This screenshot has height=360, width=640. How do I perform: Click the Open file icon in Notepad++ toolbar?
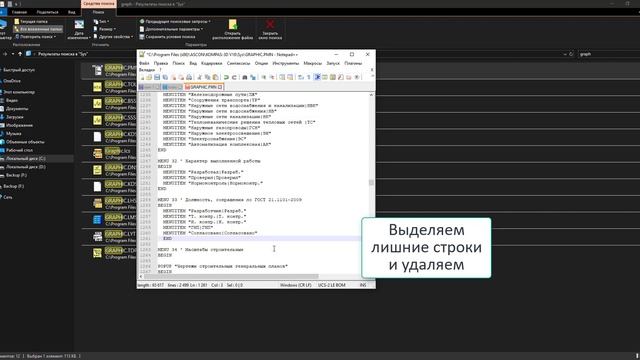click(x=149, y=77)
